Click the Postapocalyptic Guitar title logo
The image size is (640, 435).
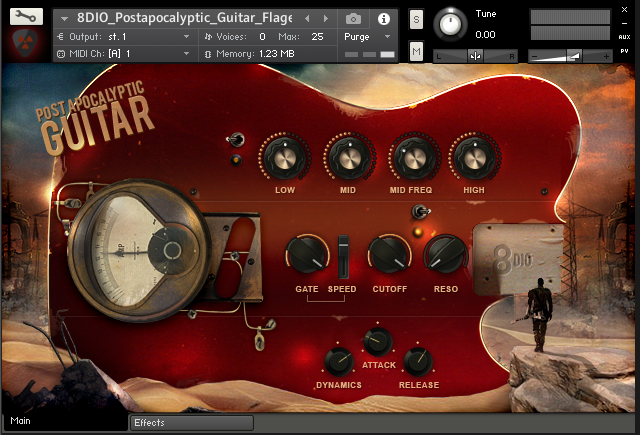tap(94, 118)
